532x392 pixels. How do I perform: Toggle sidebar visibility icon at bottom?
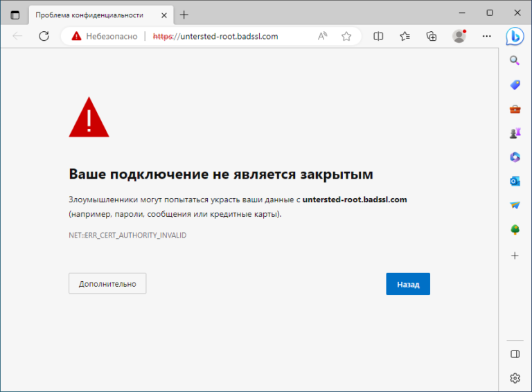click(515, 355)
